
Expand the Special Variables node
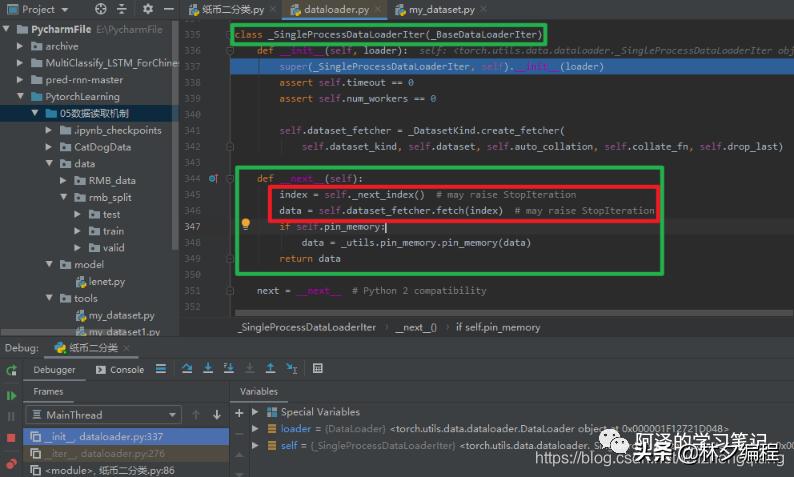click(256, 411)
